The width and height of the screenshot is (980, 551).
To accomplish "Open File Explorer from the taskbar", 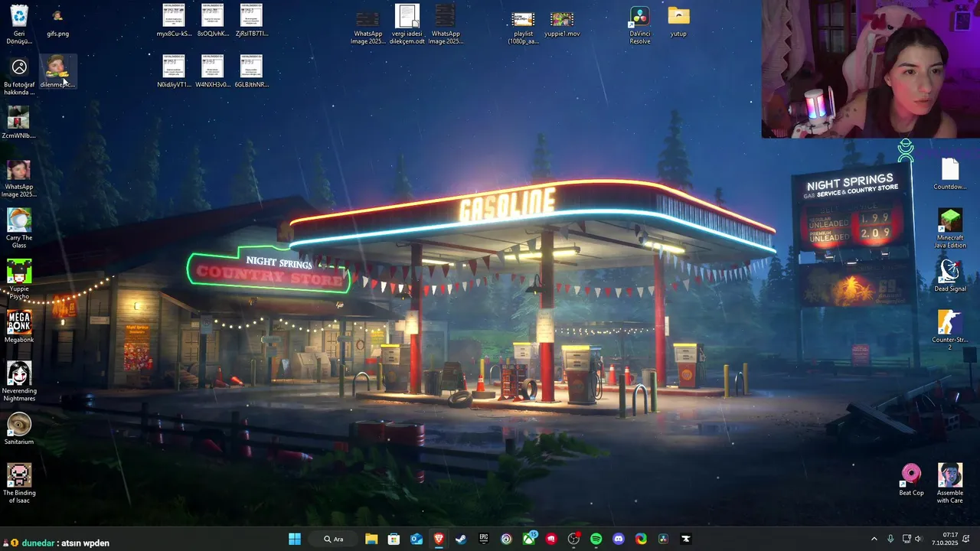I will (x=371, y=539).
